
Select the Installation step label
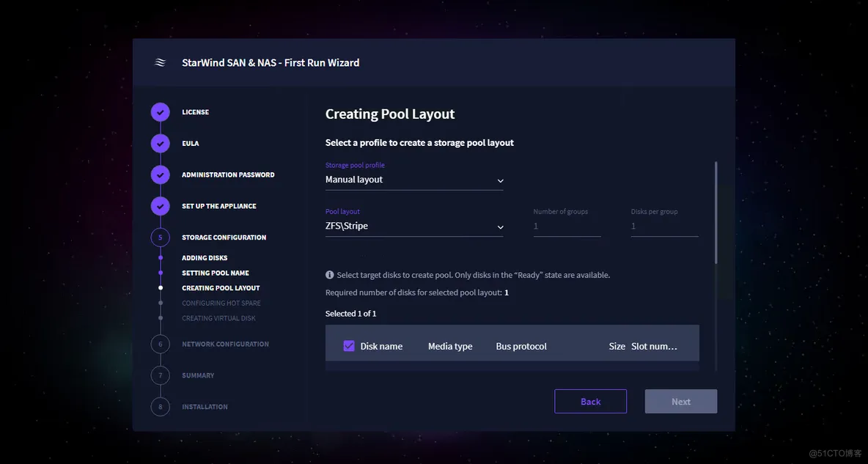pyautogui.click(x=205, y=406)
